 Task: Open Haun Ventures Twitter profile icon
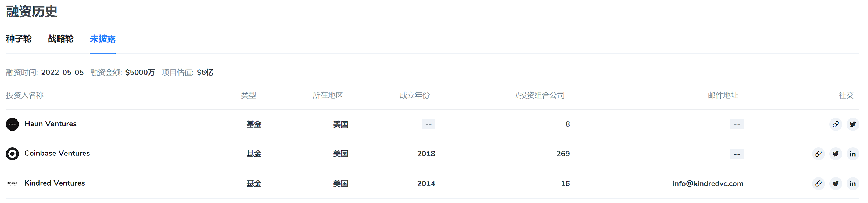pos(852,124)
